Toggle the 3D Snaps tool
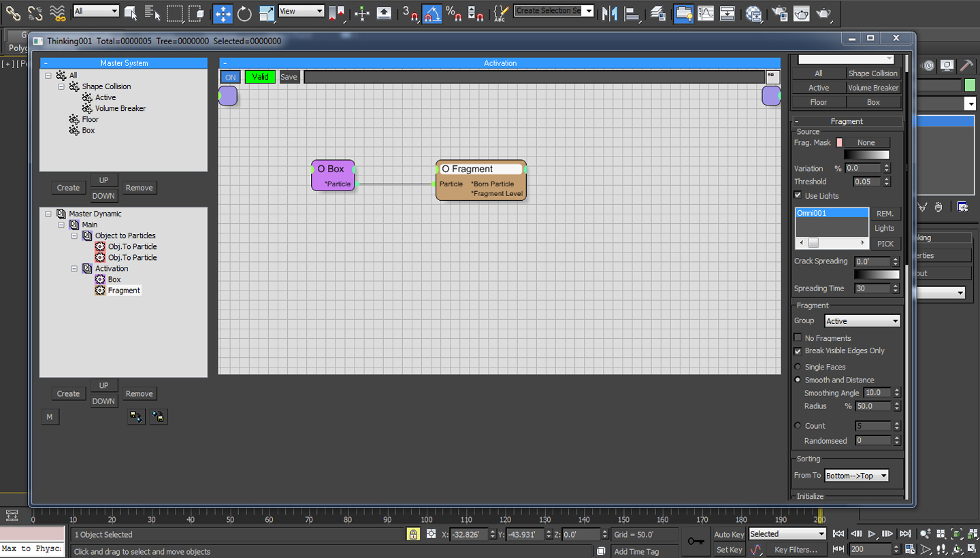This screenshot has width=980, height=558. [410, 12]
